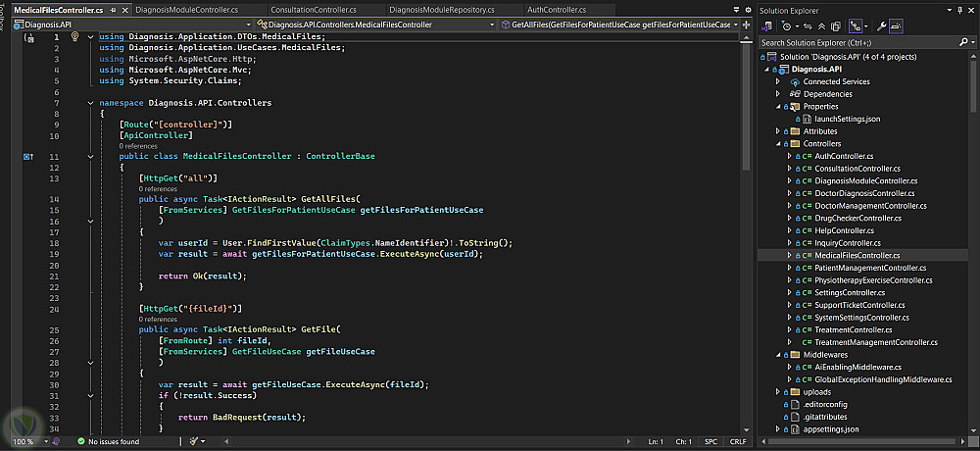Switch views in Solution Explorer toolbar
This screenshot has width=980, height=451.
[x=767, y=26]
